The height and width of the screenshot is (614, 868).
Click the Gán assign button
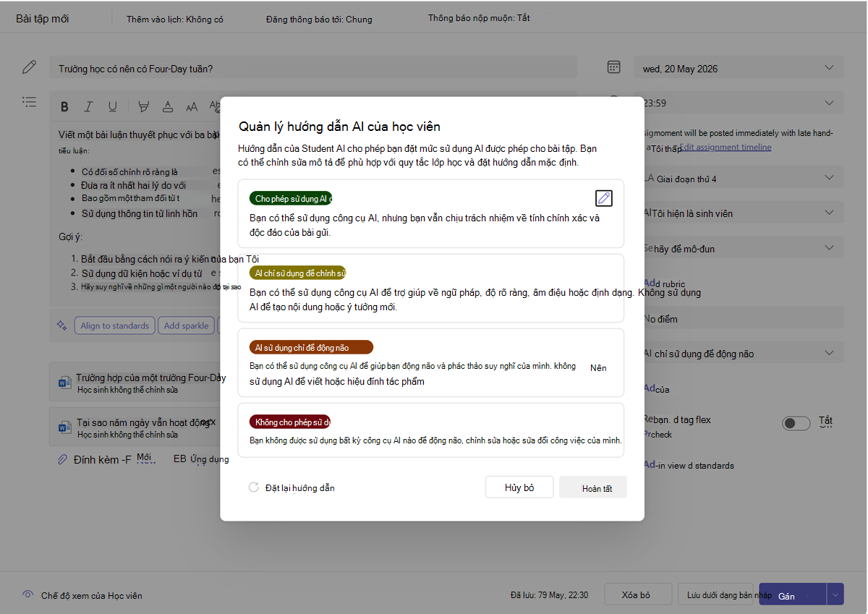(x=792, y=594)
